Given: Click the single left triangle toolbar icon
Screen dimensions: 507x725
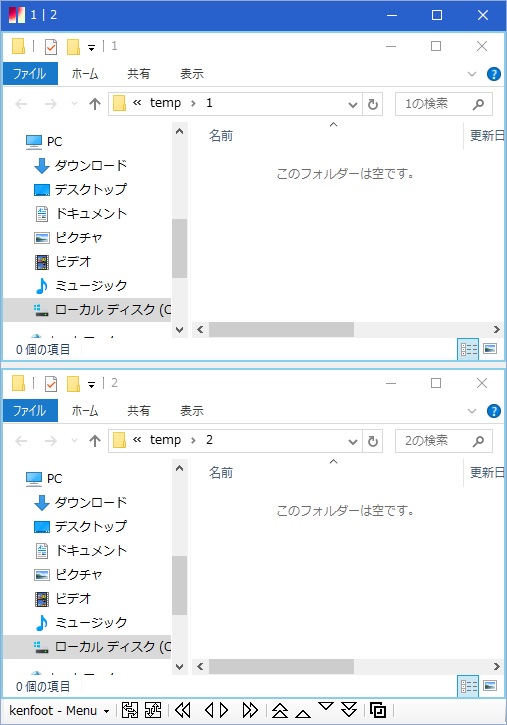Looking at the screenshot, I should (x=209, y=710).
